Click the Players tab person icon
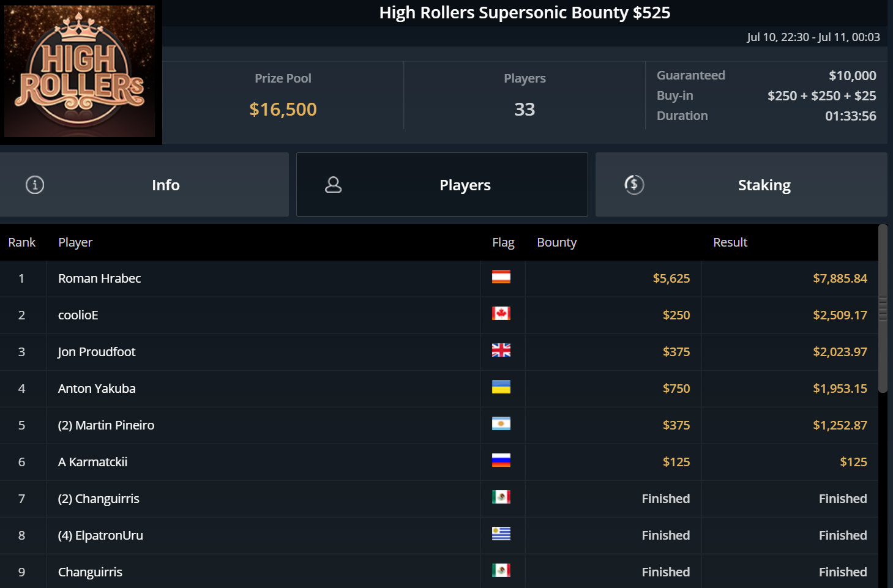The image size is (893, 588). (333, 185)
